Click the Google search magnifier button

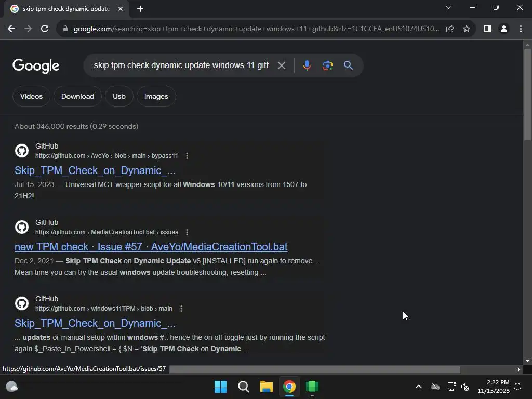coord(348,65)
